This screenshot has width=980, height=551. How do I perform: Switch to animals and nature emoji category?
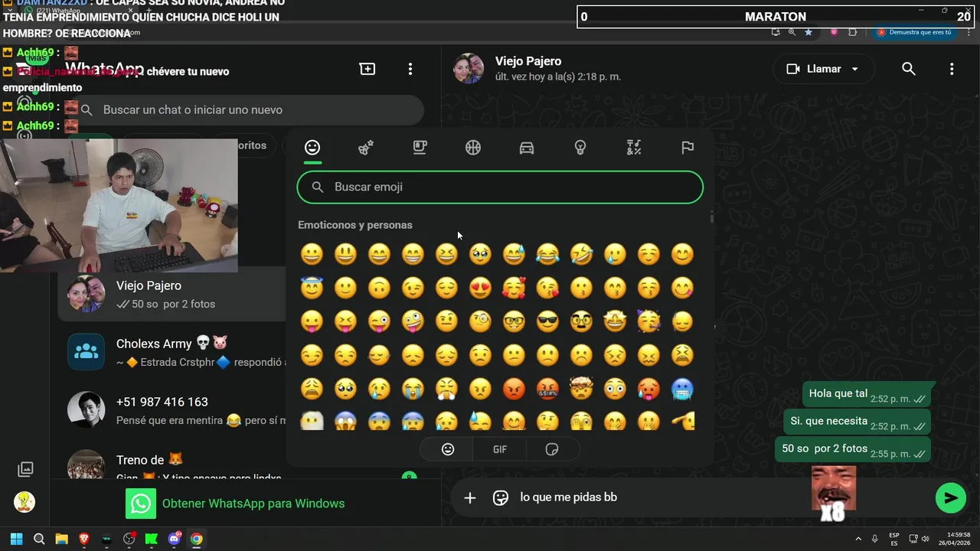[366, 148]
